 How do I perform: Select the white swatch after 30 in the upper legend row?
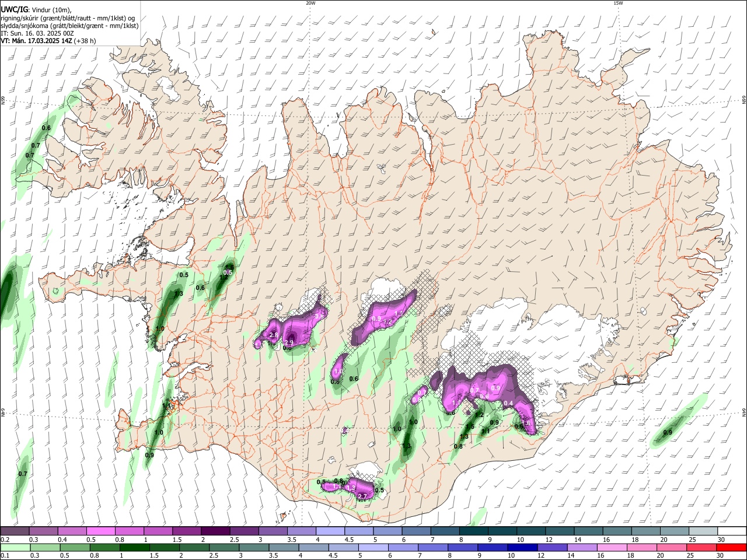tap(732, 531)
